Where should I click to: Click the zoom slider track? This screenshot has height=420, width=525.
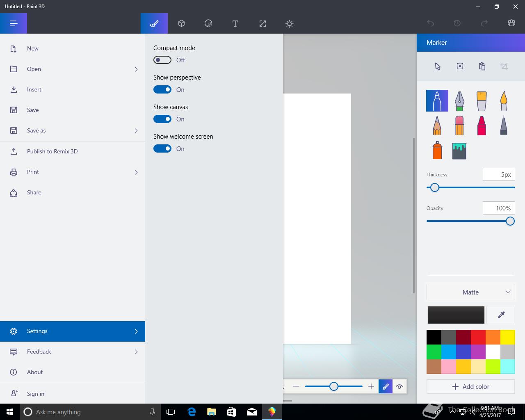pos(334,386)
